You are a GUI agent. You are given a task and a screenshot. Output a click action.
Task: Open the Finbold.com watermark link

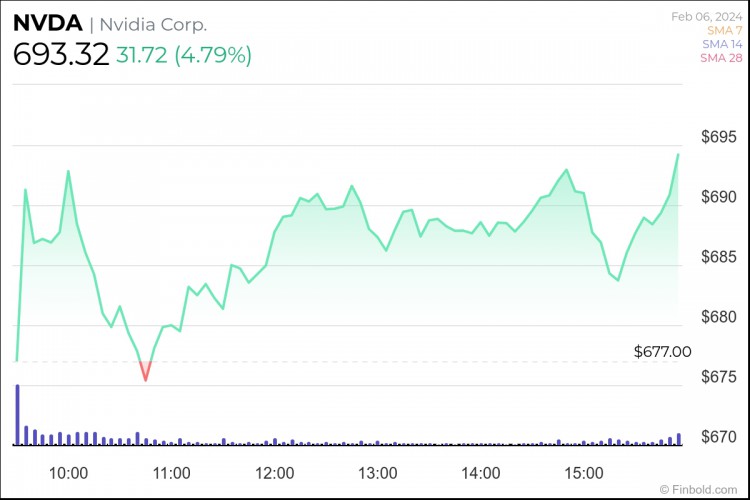[x=698, y=489]
